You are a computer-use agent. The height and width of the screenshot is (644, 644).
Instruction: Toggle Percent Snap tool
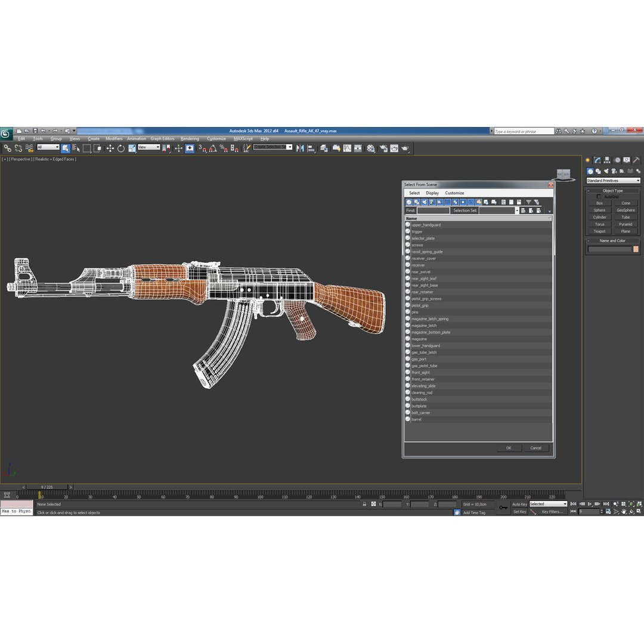(x=224, y=148)
